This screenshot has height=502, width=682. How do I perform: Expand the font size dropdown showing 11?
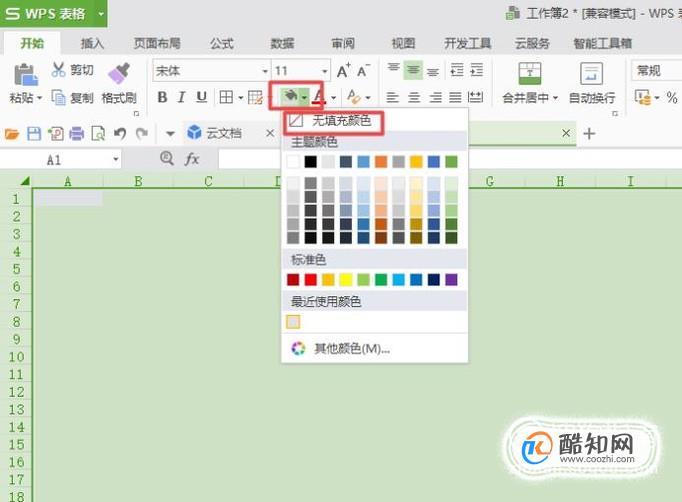tap(324, 71)
